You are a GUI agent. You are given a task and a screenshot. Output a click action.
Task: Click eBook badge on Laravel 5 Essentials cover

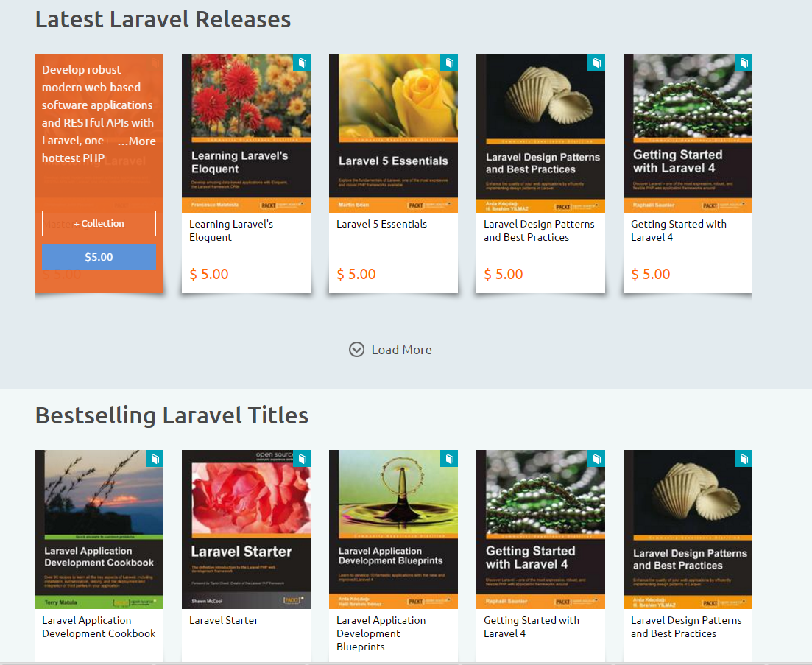point(449,63)
